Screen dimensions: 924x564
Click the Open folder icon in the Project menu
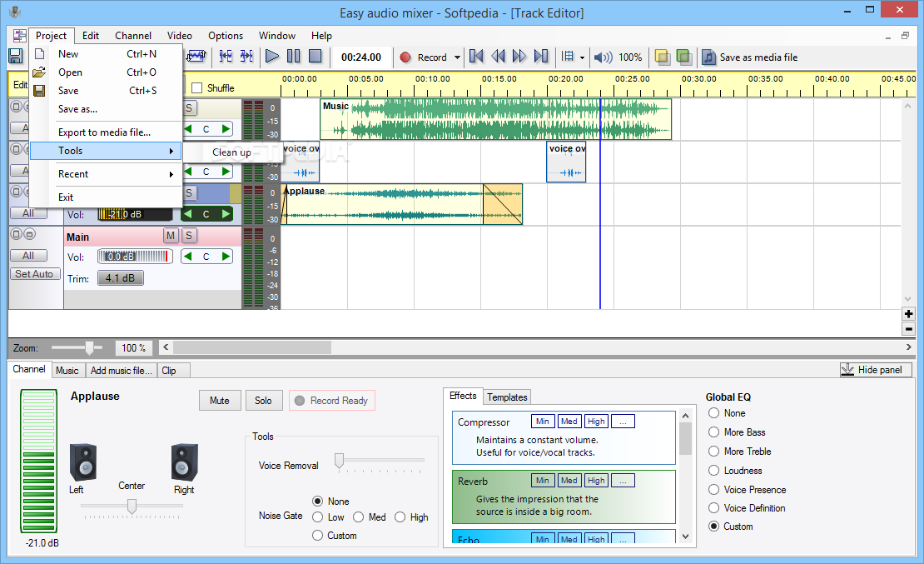pos(39,72)
